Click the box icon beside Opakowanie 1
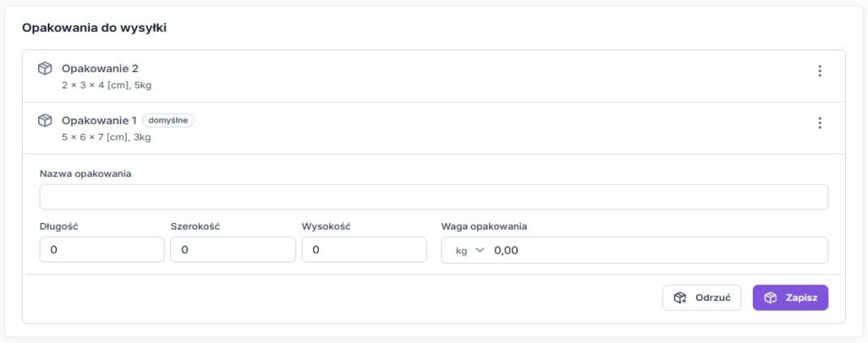The image size is (868, 343). pyautogui.click(x=45, y=121)
